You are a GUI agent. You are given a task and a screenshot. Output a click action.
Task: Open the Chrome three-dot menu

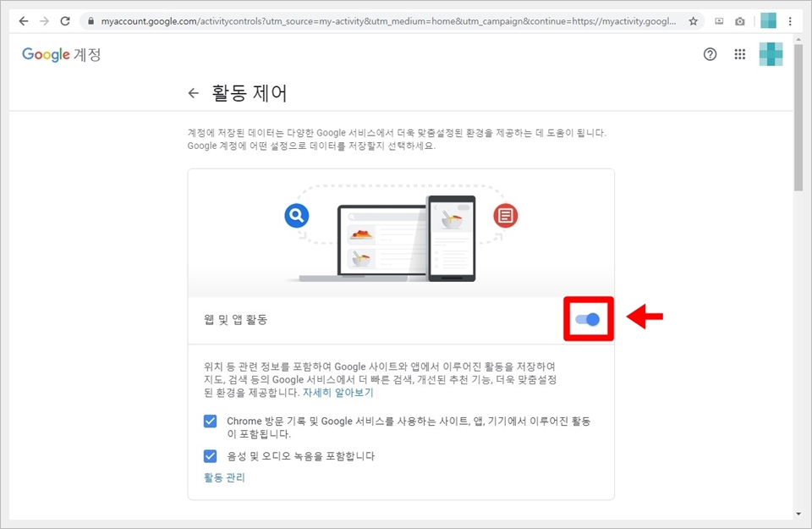click(x=790, y=21)
